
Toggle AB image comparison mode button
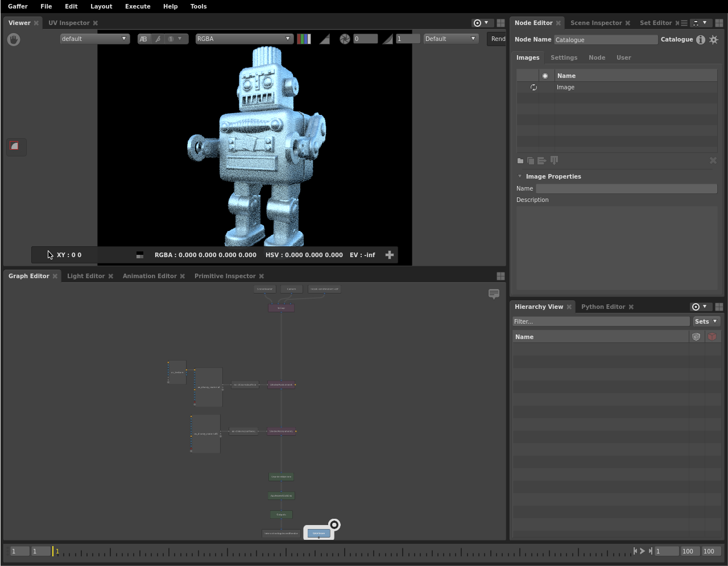click(143, 39)
